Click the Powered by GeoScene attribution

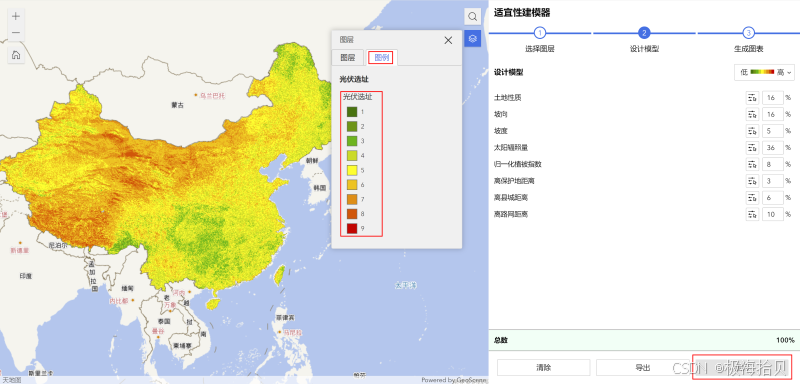(453, 380)
